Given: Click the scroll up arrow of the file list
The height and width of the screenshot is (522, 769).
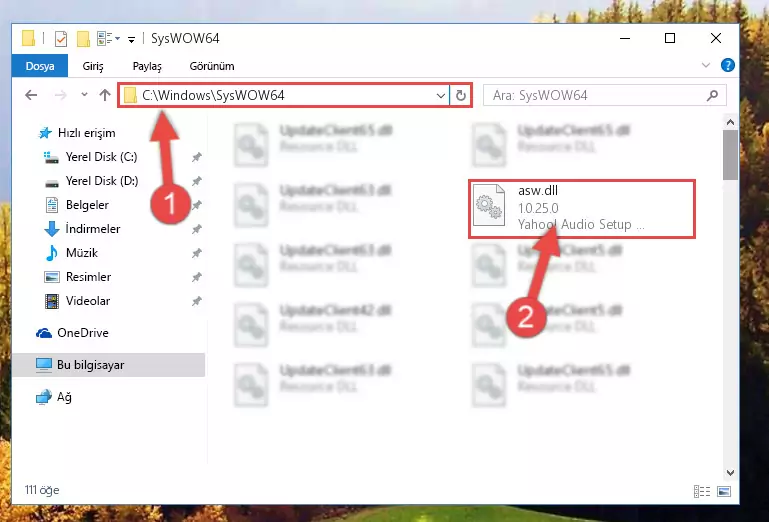Looking at the screenshot, I should coord(730,122).
